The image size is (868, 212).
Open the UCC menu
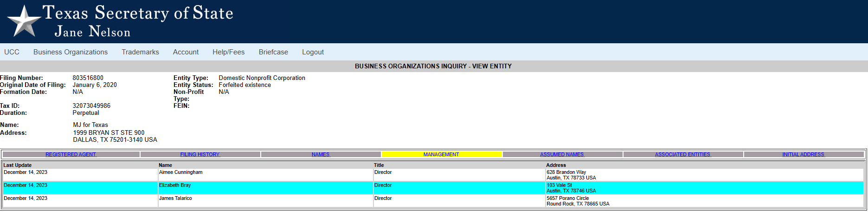coord(12,52)
